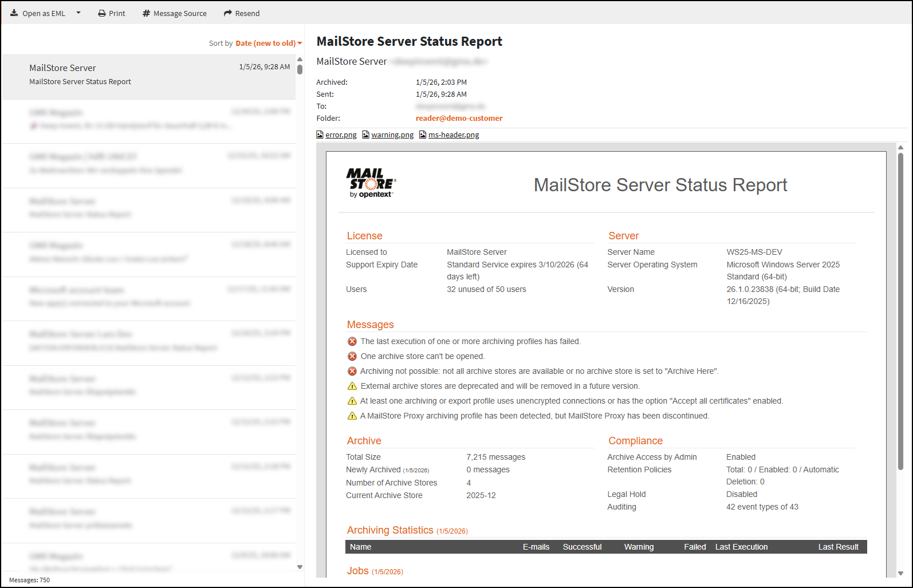Click the MailStore logo in the report
The image size is (913, 588).
(x=371, y=183)
